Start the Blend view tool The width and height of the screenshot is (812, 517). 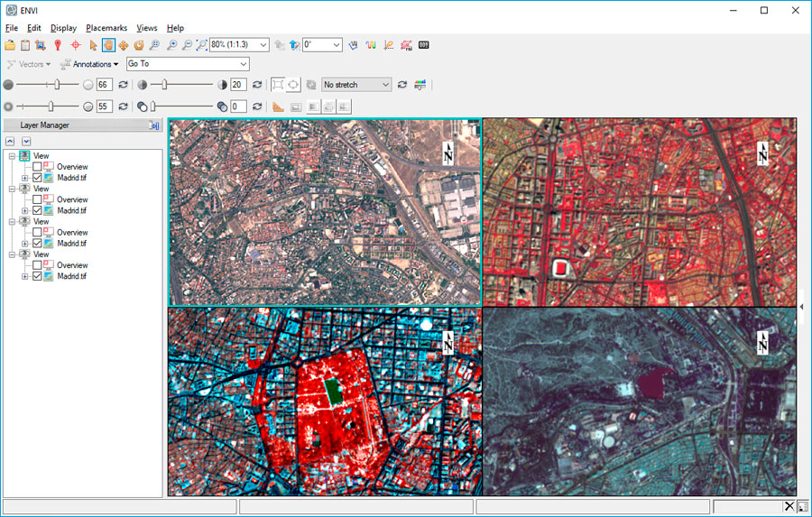[x=313, y=106]
